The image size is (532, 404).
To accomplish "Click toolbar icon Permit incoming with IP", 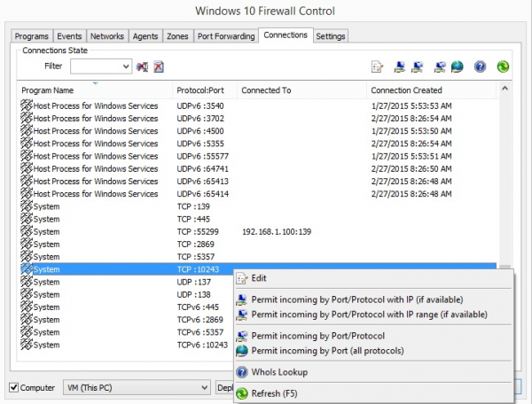I will pyautogui.click(x=400, y=66).
